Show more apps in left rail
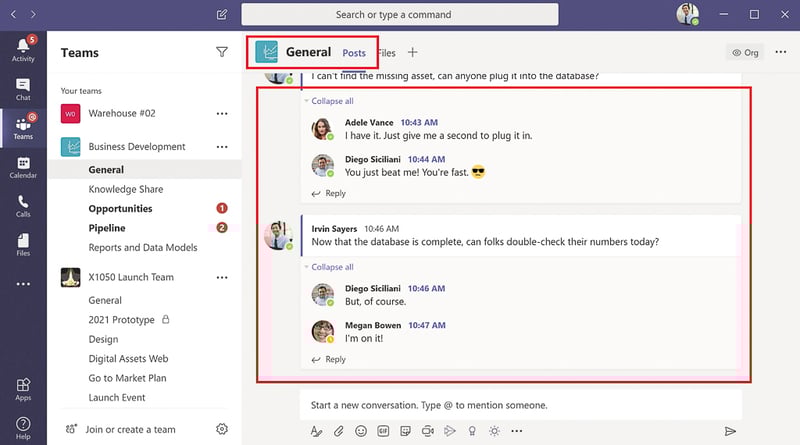This screenshot has height=445, width=800. [23, 284]
